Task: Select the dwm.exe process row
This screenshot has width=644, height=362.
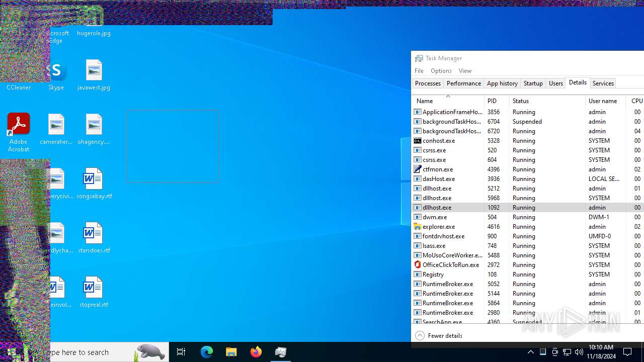Action: pos(528,217)
